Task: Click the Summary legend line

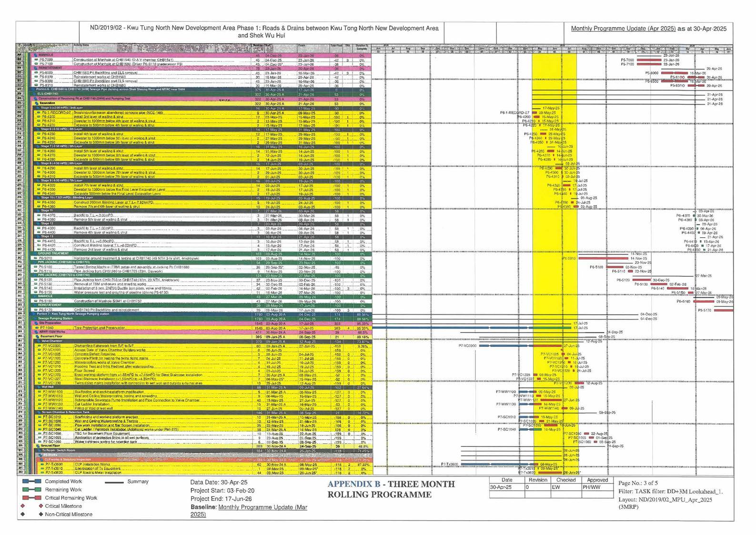Action: point(114,482)
